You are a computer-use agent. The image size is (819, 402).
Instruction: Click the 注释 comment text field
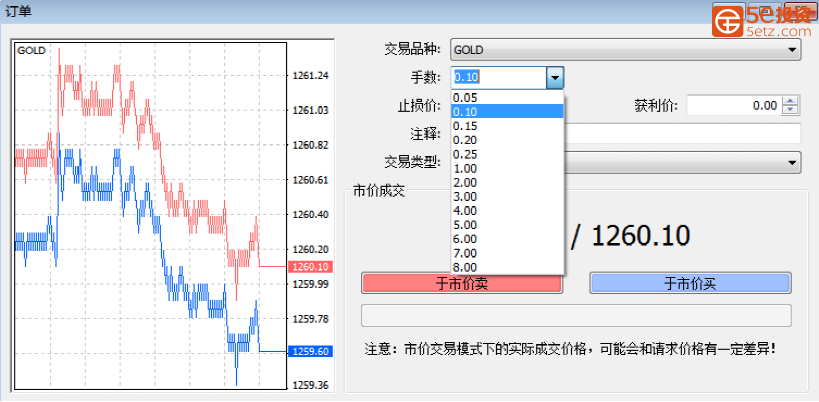pos(682,134)
